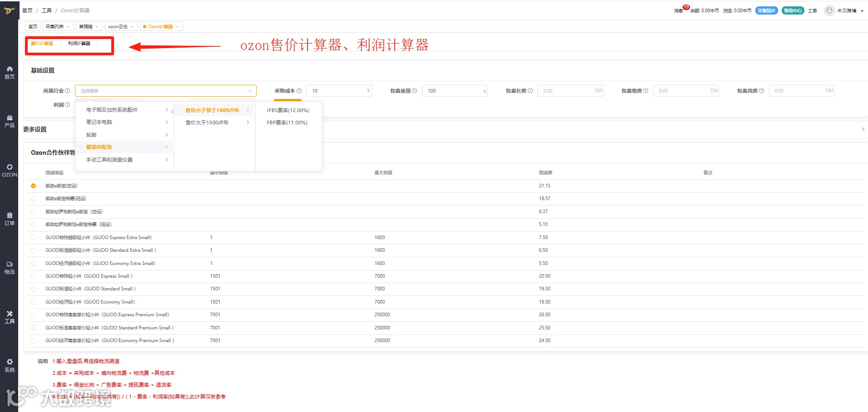The height and width of the screenshot is (412, 868).
Task: Close the Ozon计算器 page tab
Action: [177, 27]
